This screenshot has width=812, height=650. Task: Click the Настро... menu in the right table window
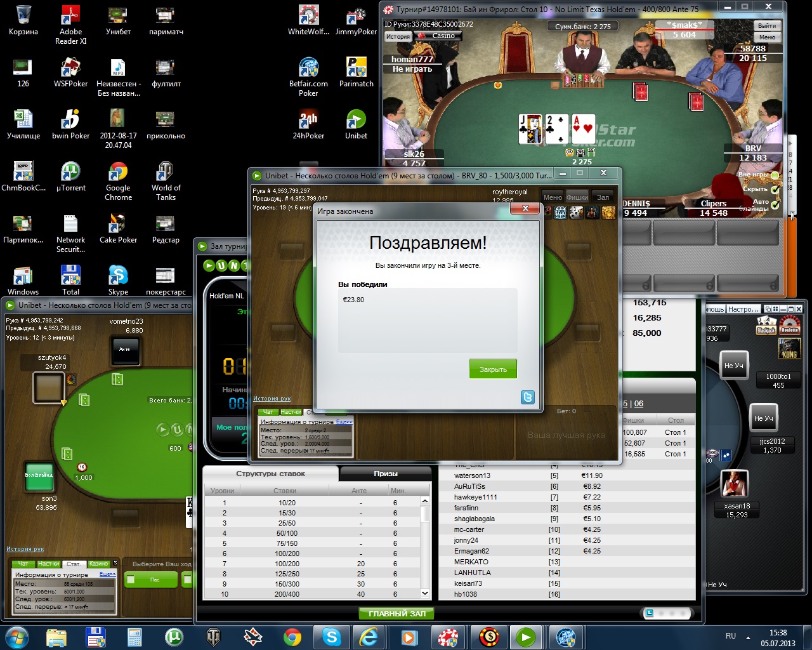click(x=743, y=309)
